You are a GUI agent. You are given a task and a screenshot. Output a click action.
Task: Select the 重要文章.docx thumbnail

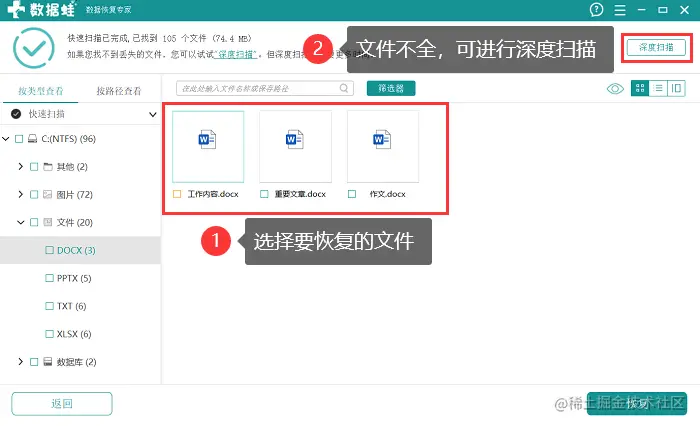296,146
